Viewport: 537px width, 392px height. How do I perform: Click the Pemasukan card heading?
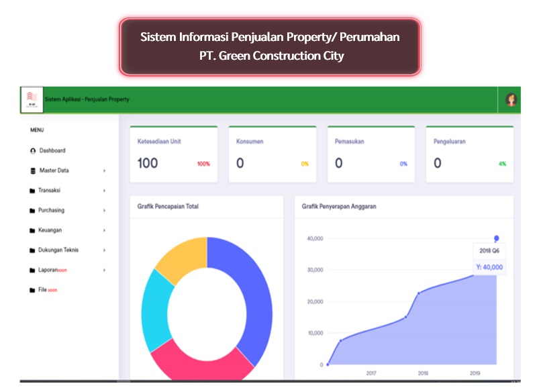point(349,142)
